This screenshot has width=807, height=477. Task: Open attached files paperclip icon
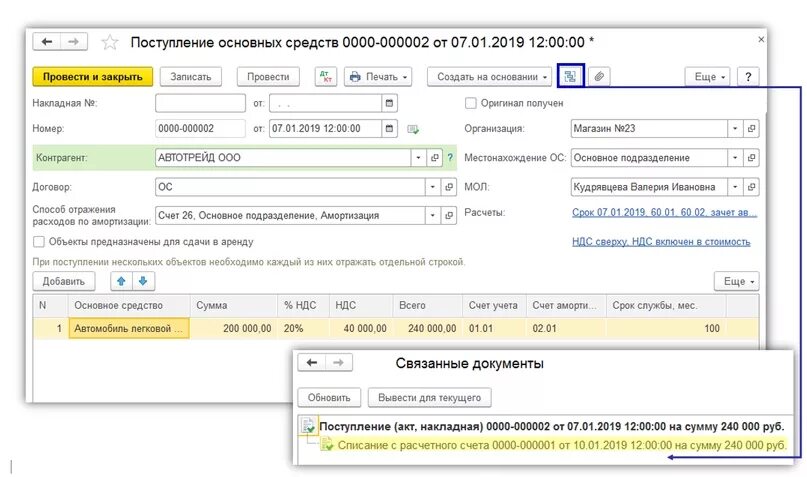tap(599, 77)
